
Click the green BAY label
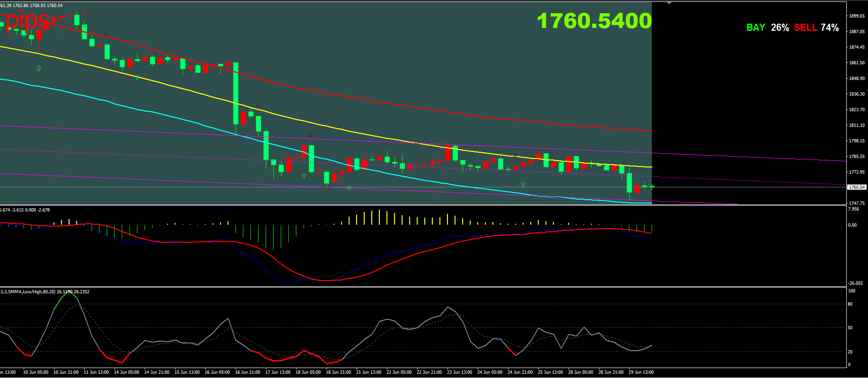pos(756,27)
